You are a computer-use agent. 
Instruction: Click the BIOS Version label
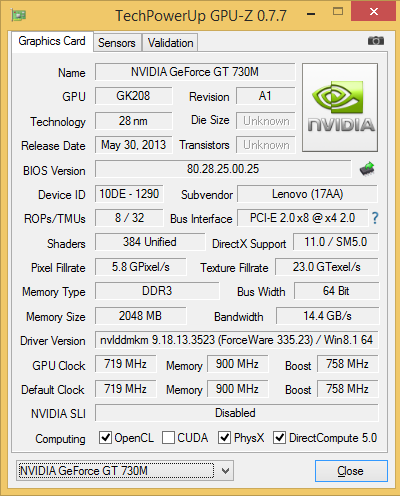click(54, 171)
